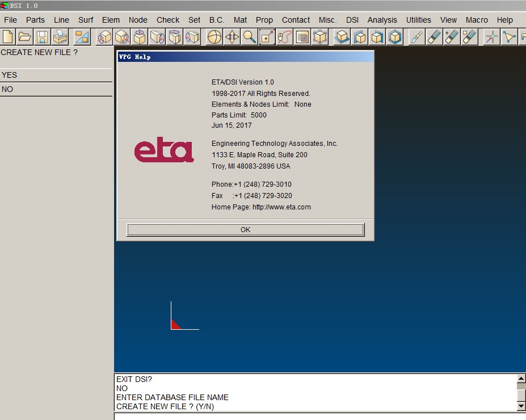
Task: Open the Contact menu
Action: 296,20
